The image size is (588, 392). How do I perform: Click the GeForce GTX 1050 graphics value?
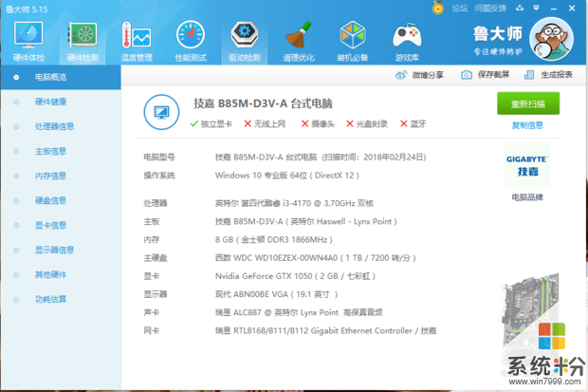[x=296, y=276]
